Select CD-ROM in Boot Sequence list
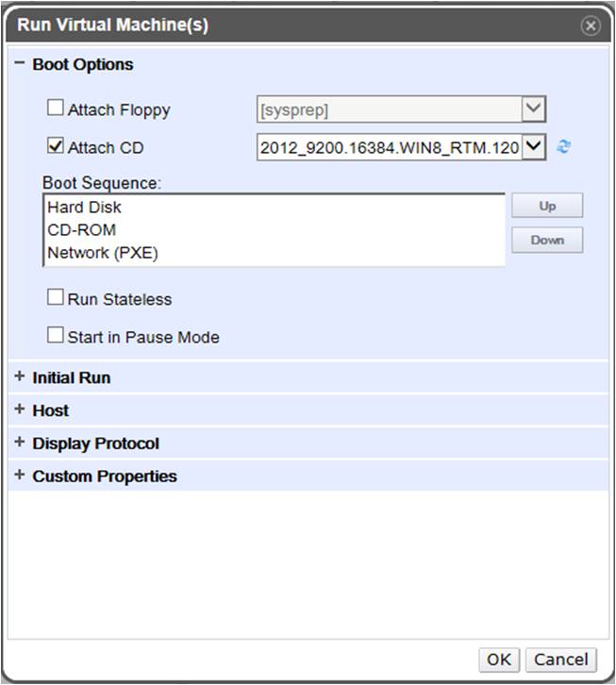Screen dimensions: 616x685 coord(82,230)
